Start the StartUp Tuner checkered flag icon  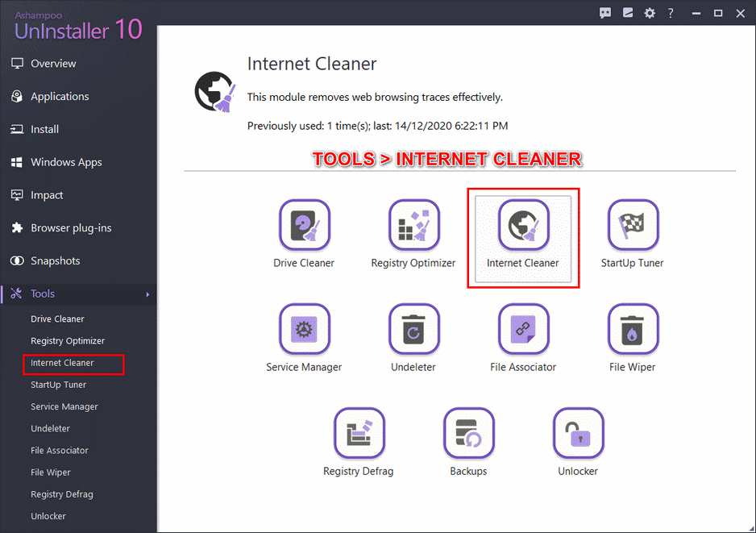click(633, 225)
